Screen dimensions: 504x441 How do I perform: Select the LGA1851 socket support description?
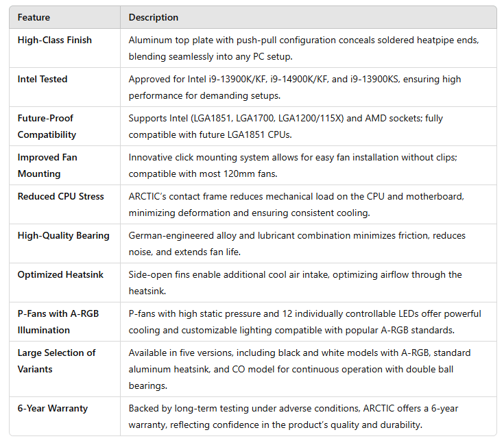[x=286, y=126]
